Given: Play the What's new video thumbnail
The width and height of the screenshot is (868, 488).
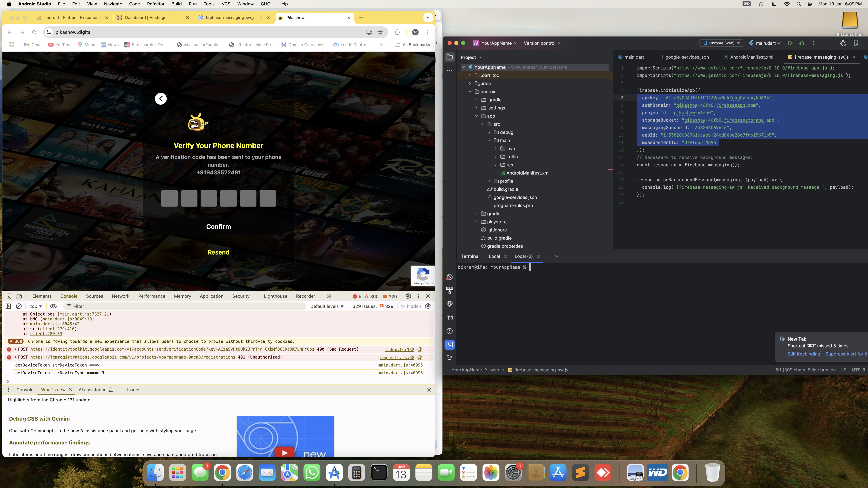Looking at the screenshot, I should [x=285, y=453].
